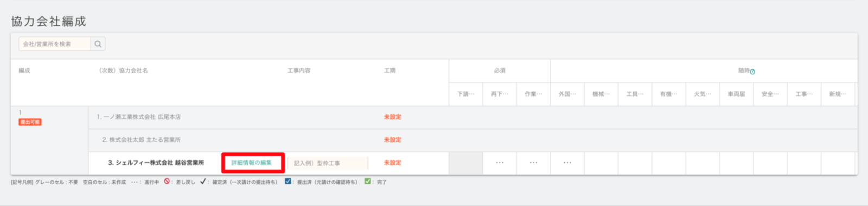Click the 編成 column header
Screen dimensions: 868x206
(24, 71)
